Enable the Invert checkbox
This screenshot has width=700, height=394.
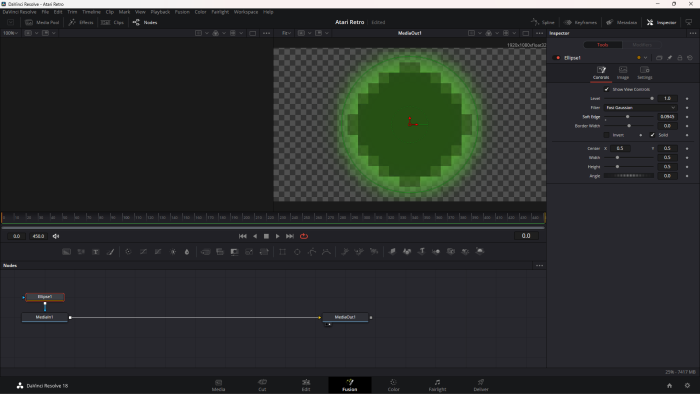tap(606, 135)
